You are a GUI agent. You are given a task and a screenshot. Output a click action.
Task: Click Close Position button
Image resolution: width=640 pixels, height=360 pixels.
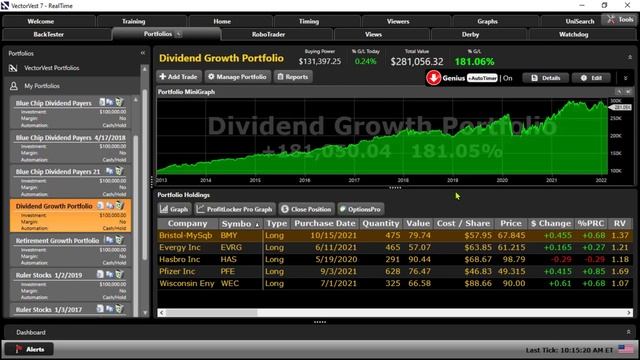pyautogui.click(x=307, y=209)
